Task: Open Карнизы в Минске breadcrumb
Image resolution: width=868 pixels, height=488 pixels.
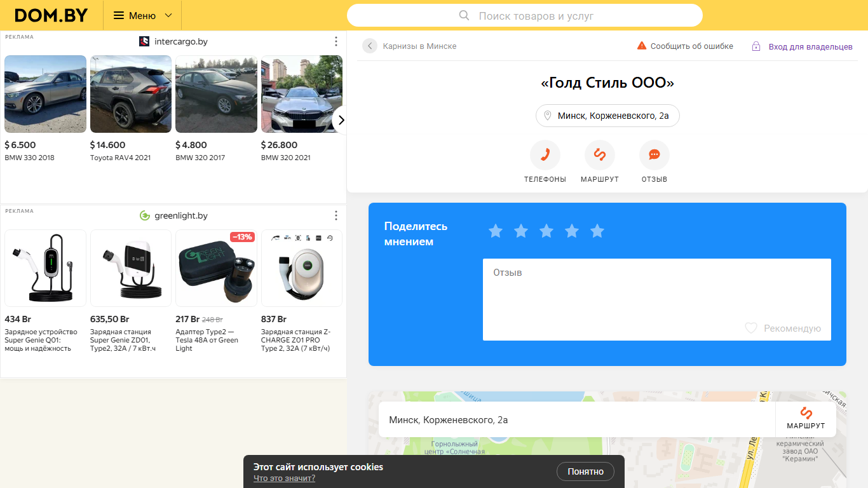Action: [x=419, y=46]
